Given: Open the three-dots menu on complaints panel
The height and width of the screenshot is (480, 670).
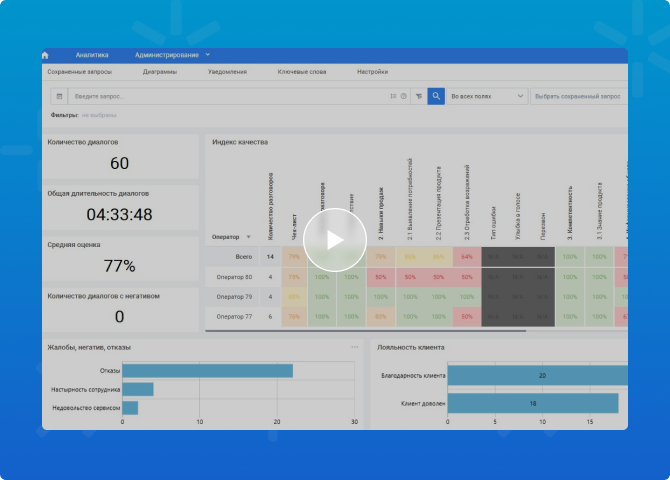Looking at the screenshot, I should [x=354, y=347].
